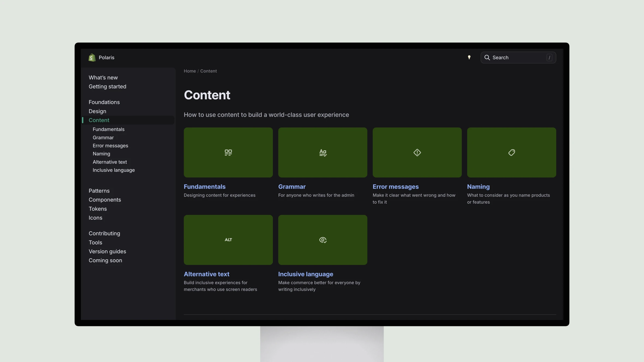The width and height of the screenshot is (644, 362).
Task: Click the Naming tag icon
Action: 511,152
